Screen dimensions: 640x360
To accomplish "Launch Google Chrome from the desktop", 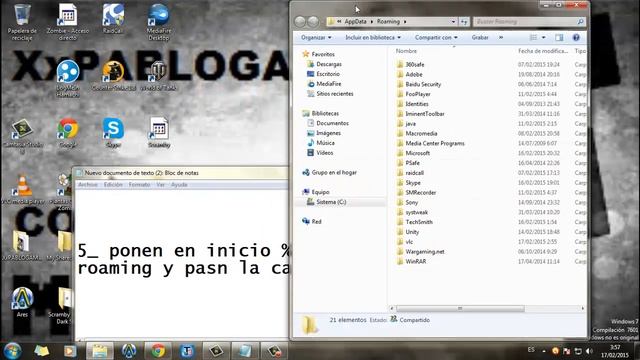I will tap(68, 133).
